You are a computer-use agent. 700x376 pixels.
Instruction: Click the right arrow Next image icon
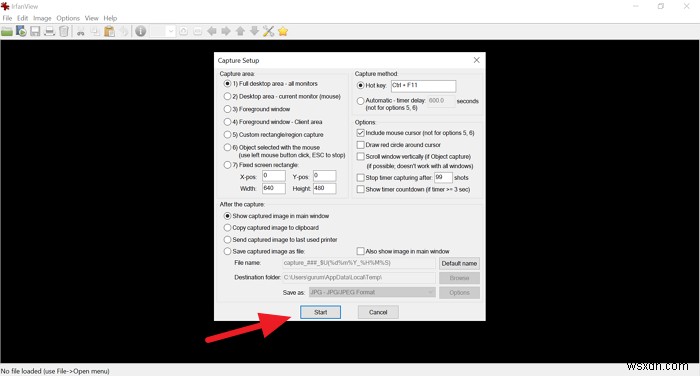(x=226, y=31)
